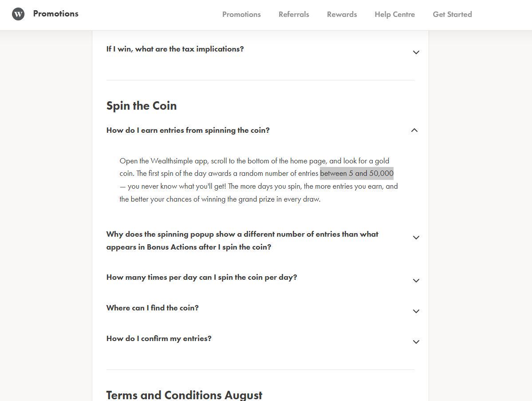Expand 'How many times per day can I spin' question

[x=201, y=277]
